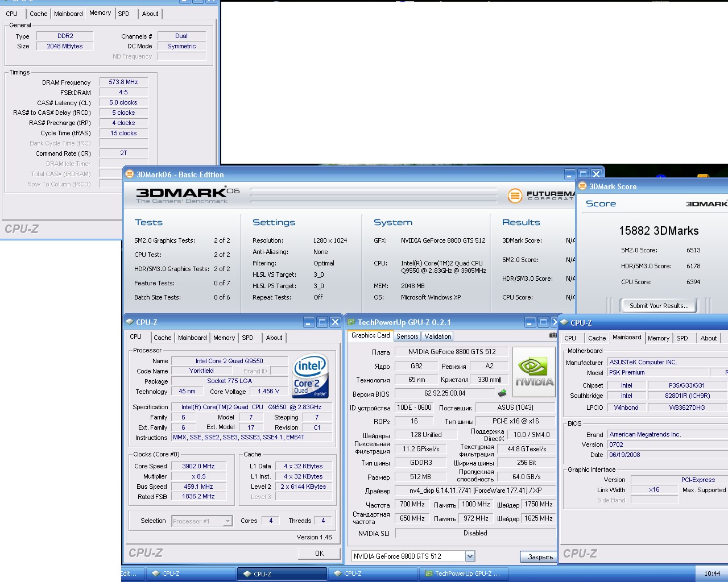The image size is (728, 582).
Task: Open Cache tab in CPU-Z processor window
Action: pyautogui.click(x=162, y=338)
